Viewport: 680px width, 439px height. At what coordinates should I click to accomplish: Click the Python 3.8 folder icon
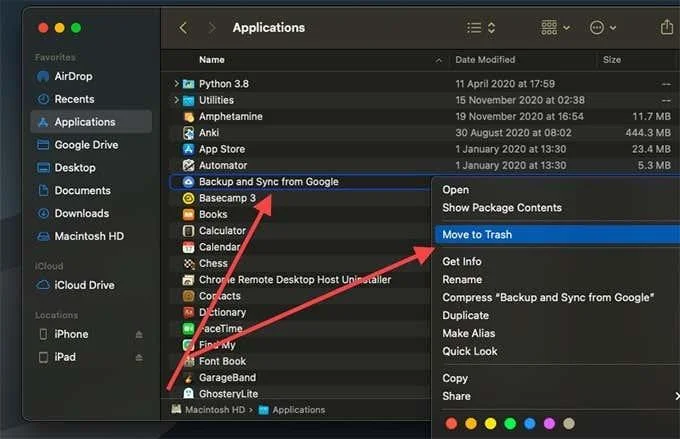[188, 84]
